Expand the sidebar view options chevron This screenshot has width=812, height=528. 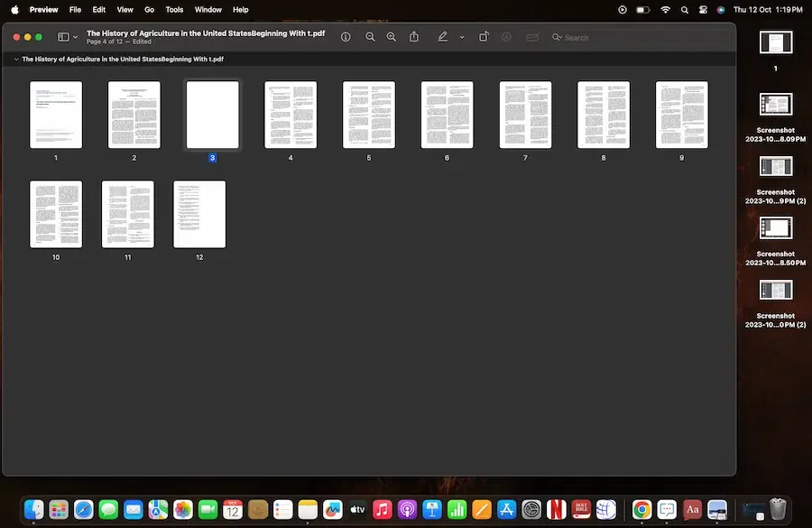[76, 37]
